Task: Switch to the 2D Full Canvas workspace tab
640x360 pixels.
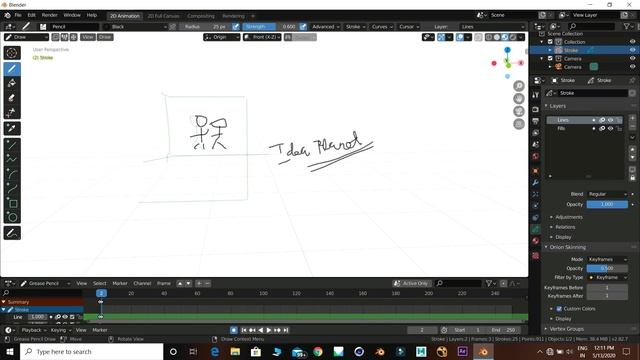Action: (x=163, y=16)
